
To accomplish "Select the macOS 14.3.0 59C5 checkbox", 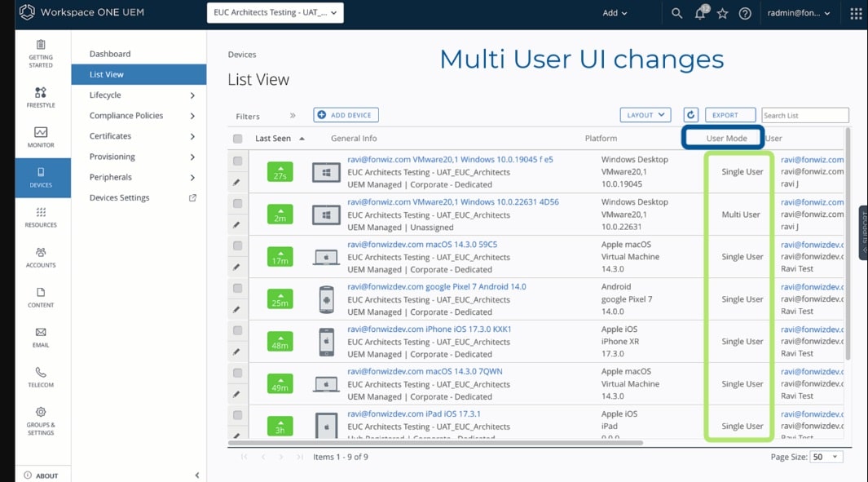I will point(237,245).
